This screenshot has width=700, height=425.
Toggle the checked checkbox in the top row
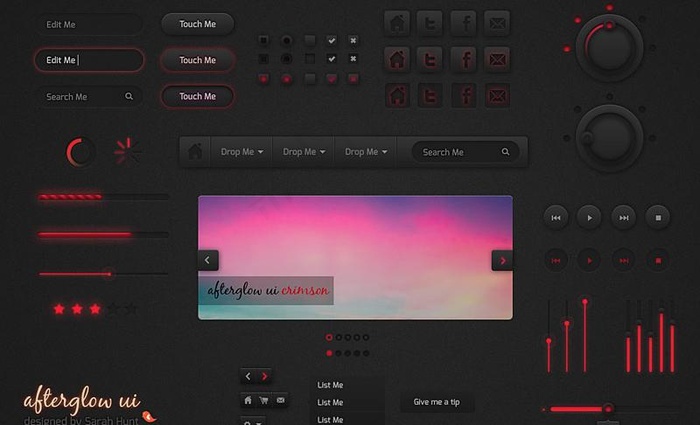[331, 40]
